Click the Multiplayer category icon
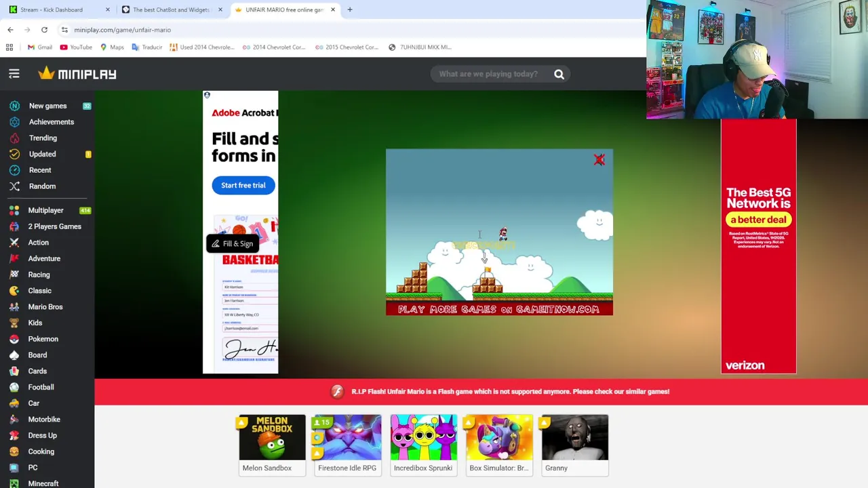 coord(14,210)
